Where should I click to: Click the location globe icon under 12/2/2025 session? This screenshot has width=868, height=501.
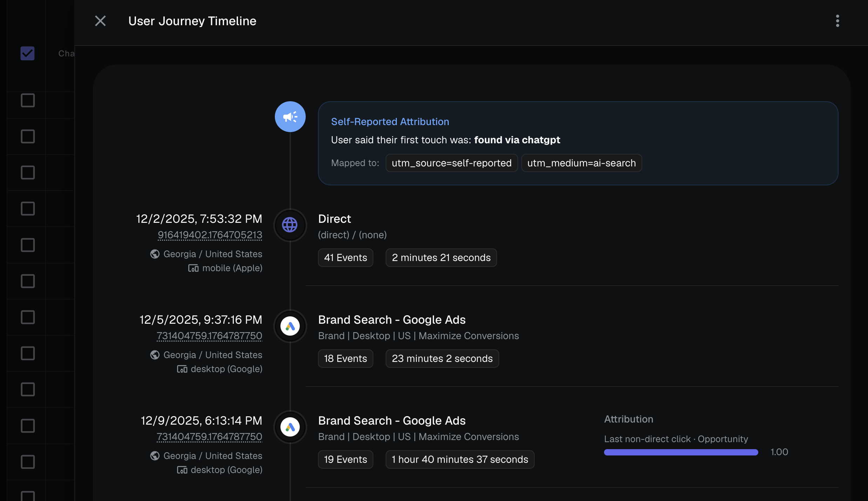(155, 254)
